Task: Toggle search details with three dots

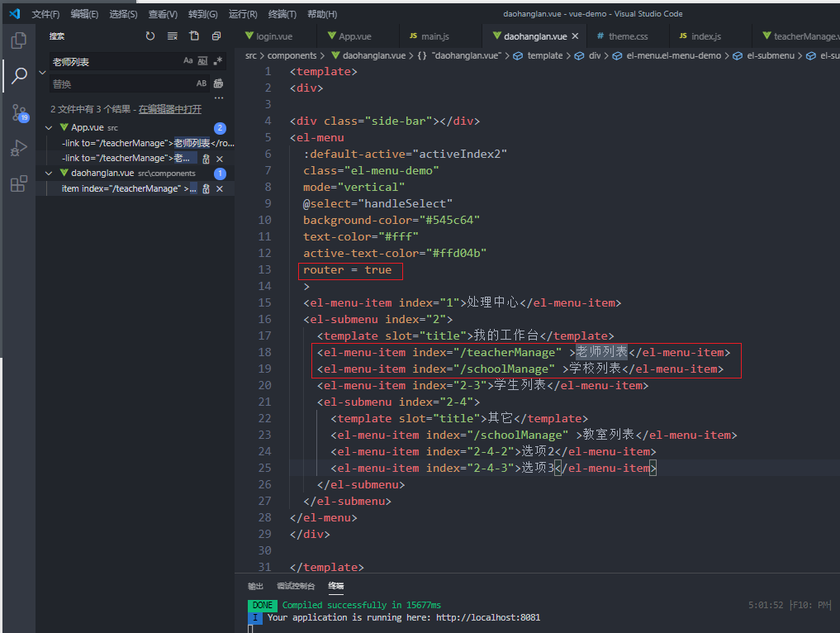Action: pos(219,98)
